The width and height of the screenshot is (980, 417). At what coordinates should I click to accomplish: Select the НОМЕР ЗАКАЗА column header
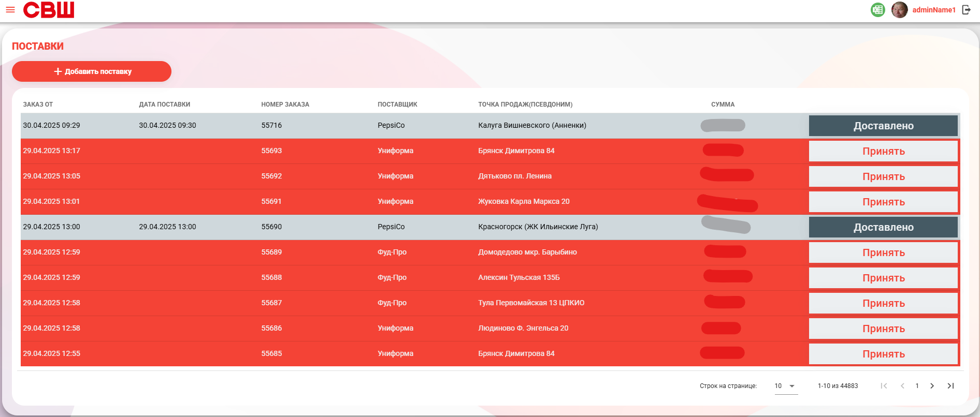click(x=285, y=105)
